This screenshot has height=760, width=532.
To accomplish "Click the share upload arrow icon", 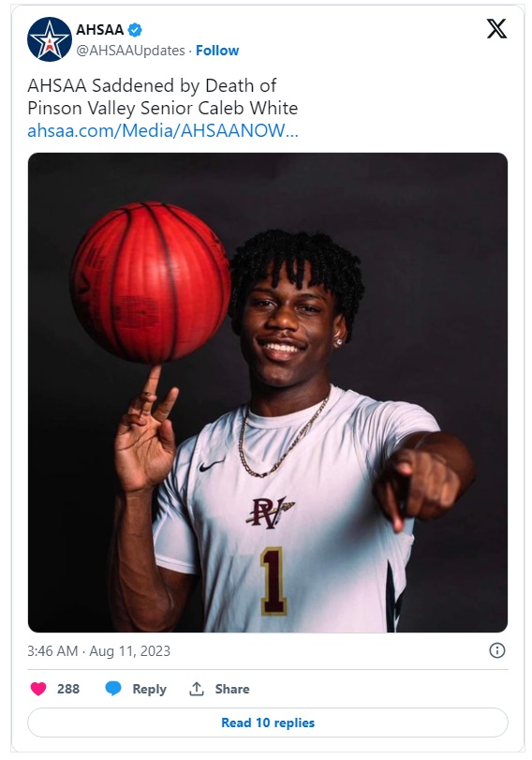I will point(197,689).
